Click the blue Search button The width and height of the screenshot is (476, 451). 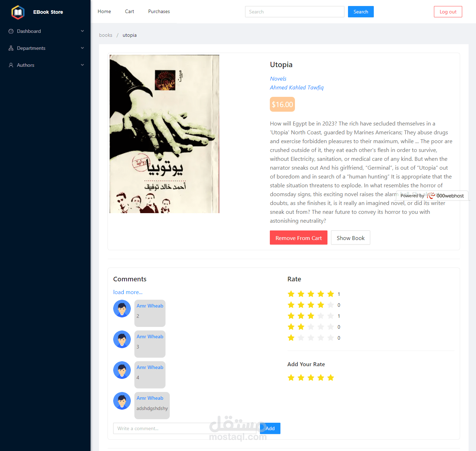[361, 12]
